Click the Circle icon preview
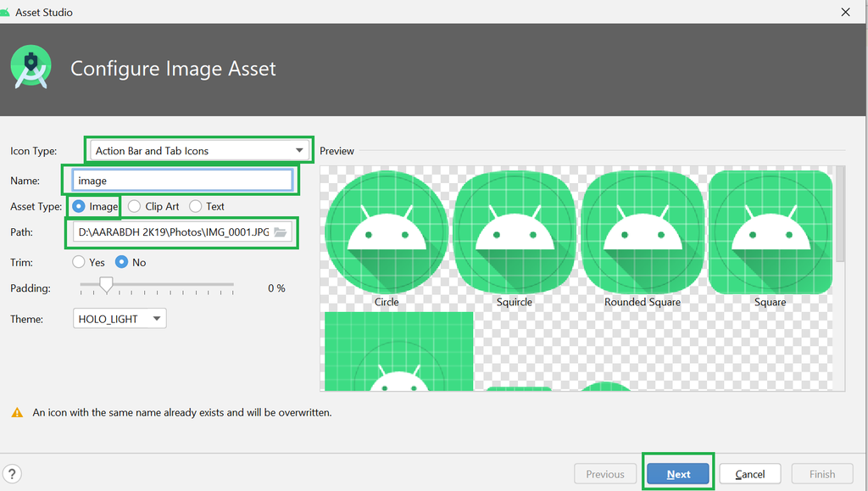Image resolution: width=868 pixels, height=491 pixels. 387,232
